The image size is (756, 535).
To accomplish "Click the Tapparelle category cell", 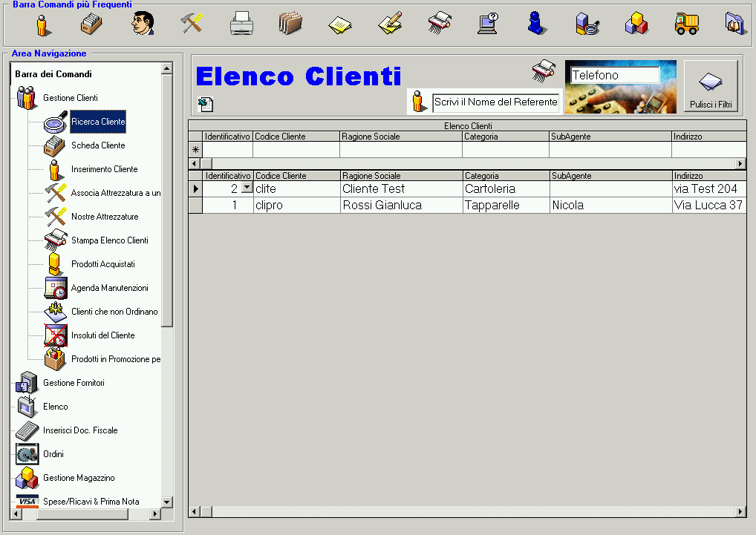I will tap(506, 205).
